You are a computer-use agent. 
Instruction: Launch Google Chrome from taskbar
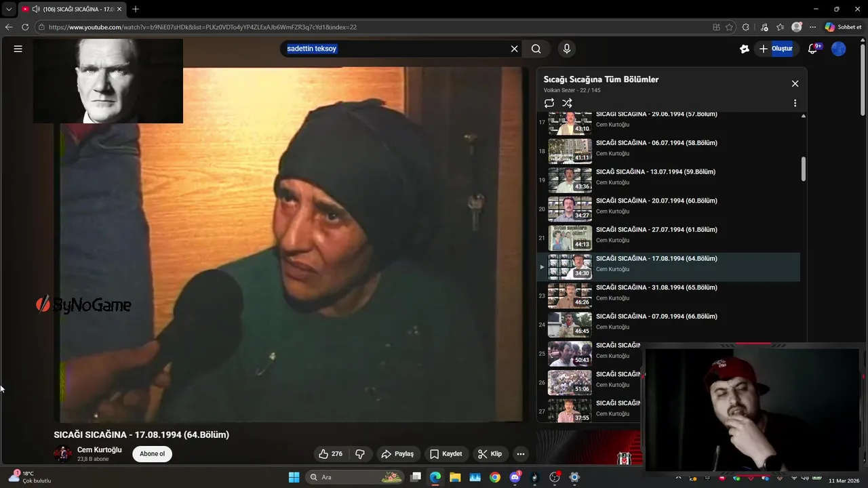pyautogui.click(x=495, y=477)
